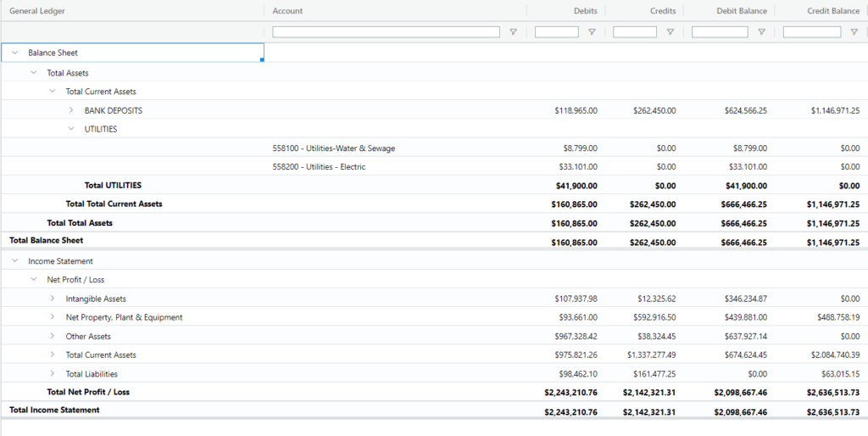Click Total Liabilities debits value $98,462.10
Image resolution: width=868 pixels, height=436 pixels.
tap(578, 375)
